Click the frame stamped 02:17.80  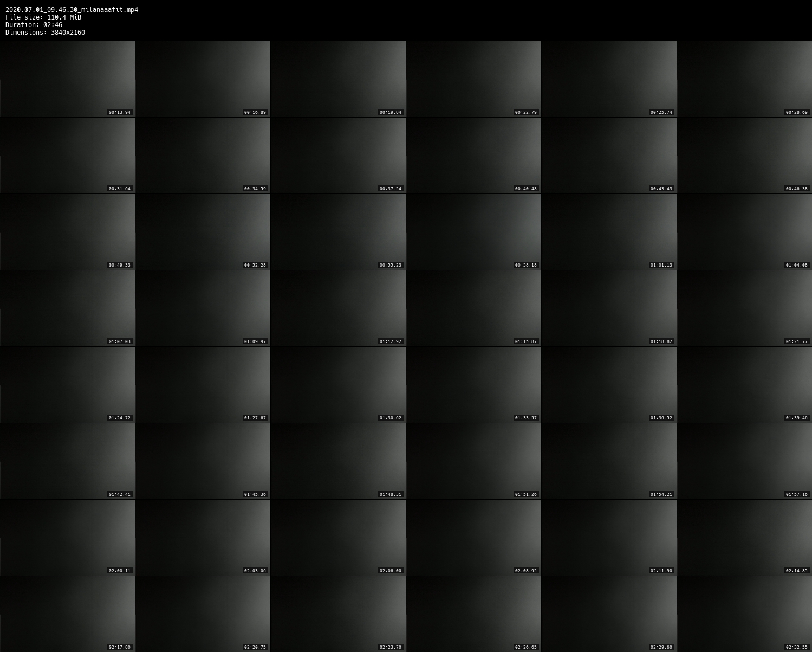[x=67, y=614]
